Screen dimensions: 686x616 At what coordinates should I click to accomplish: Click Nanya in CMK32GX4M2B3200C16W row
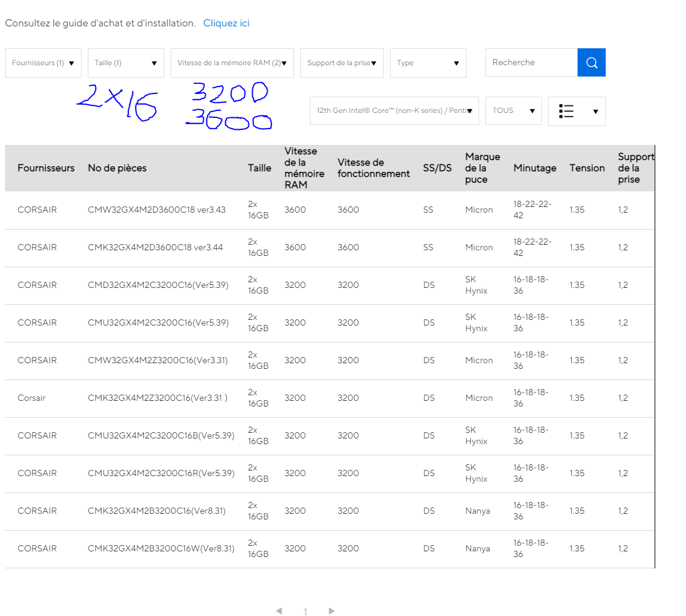(478, 549)
